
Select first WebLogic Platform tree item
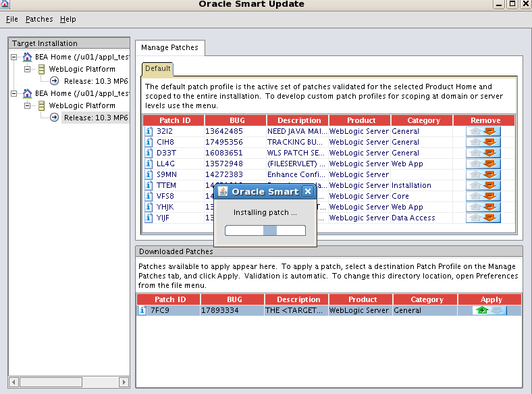pyautogui.click(x=82, y=70)
